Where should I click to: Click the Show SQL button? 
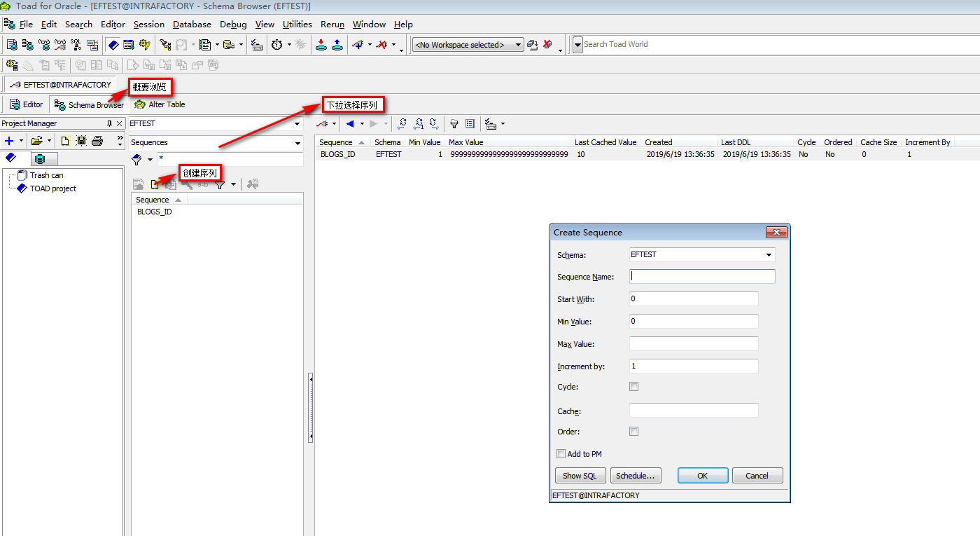pos(580,476)
